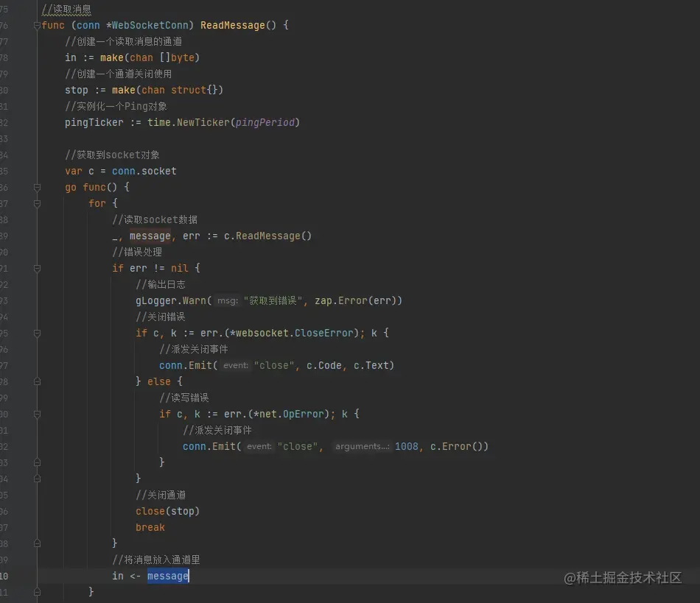Click the fold-end marker below the 'break' line
The height and width of the screenshot is (603, 700).
pos(37,543)
